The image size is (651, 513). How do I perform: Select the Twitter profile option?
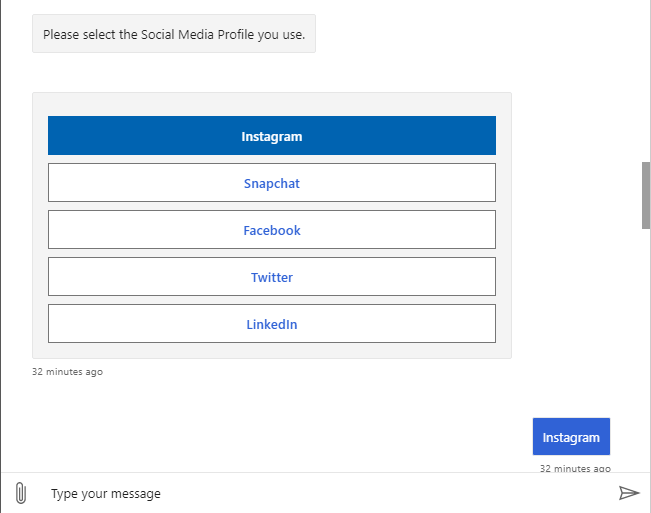click(x=271, y=277)
